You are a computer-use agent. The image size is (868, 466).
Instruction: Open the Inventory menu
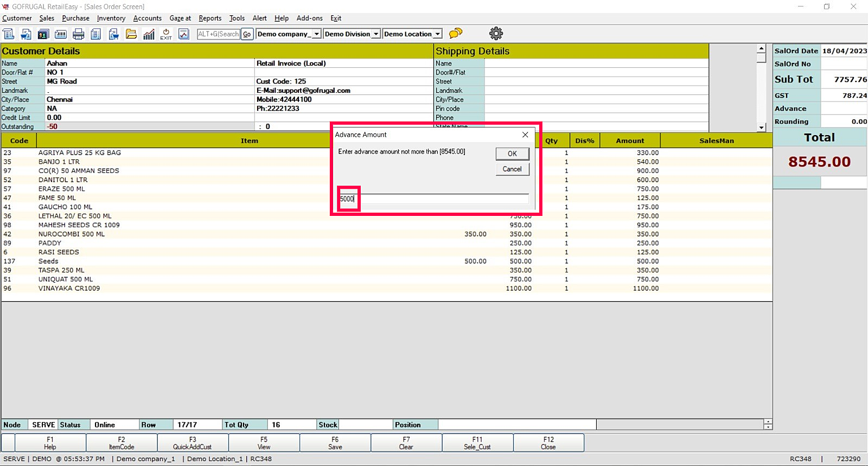[111, 18]
